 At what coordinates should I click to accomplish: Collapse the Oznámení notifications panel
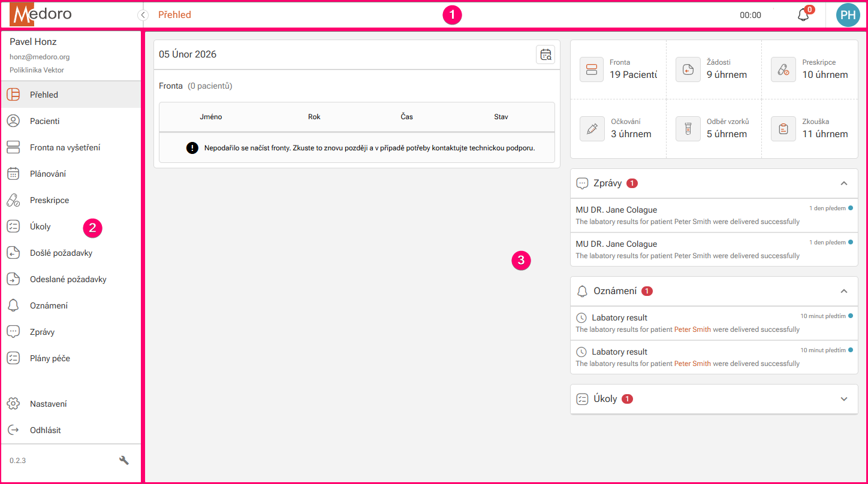(x=844, y=291)
